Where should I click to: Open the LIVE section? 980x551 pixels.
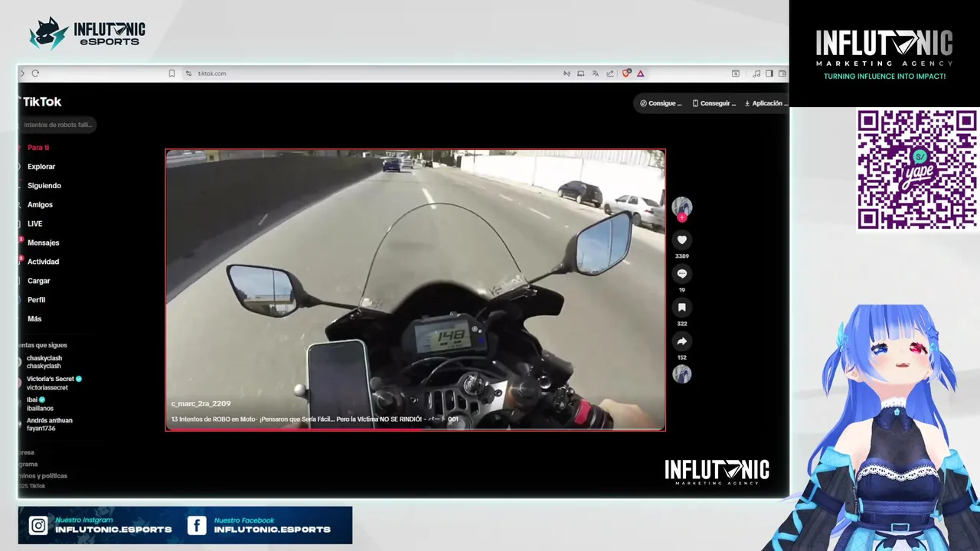point(35,224)
